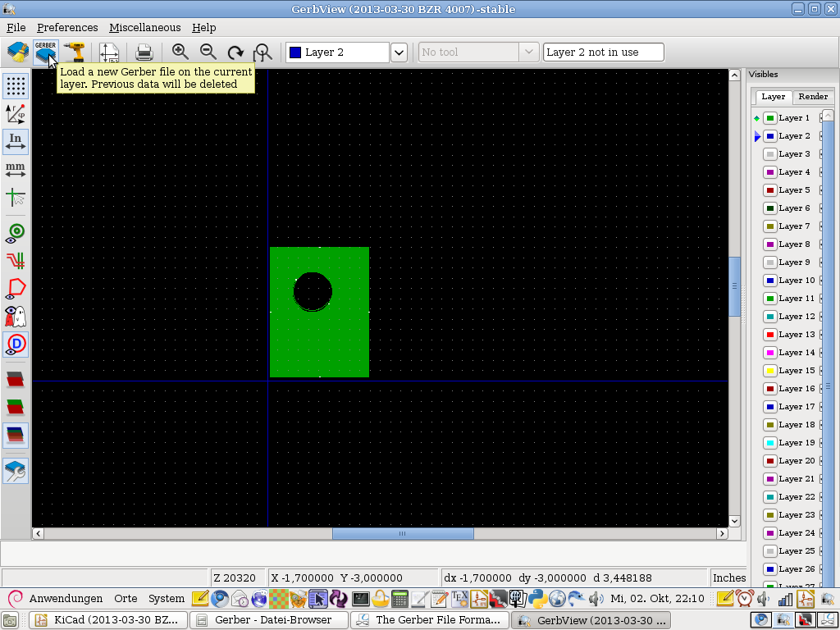Open the Preferences menu
Image resolution: width=840 pixels, height=630 pixels.
click(x=67, y=27)
